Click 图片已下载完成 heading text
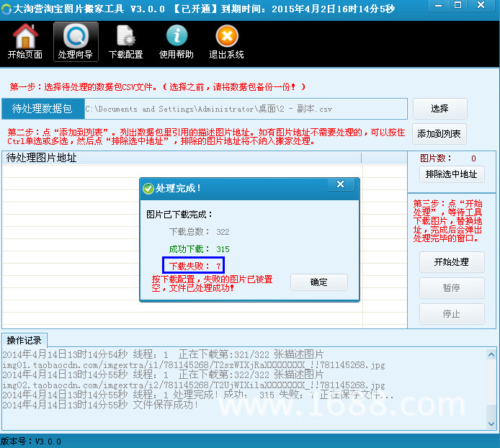This screenshot has height=448, width=500. tap(179, 215)
